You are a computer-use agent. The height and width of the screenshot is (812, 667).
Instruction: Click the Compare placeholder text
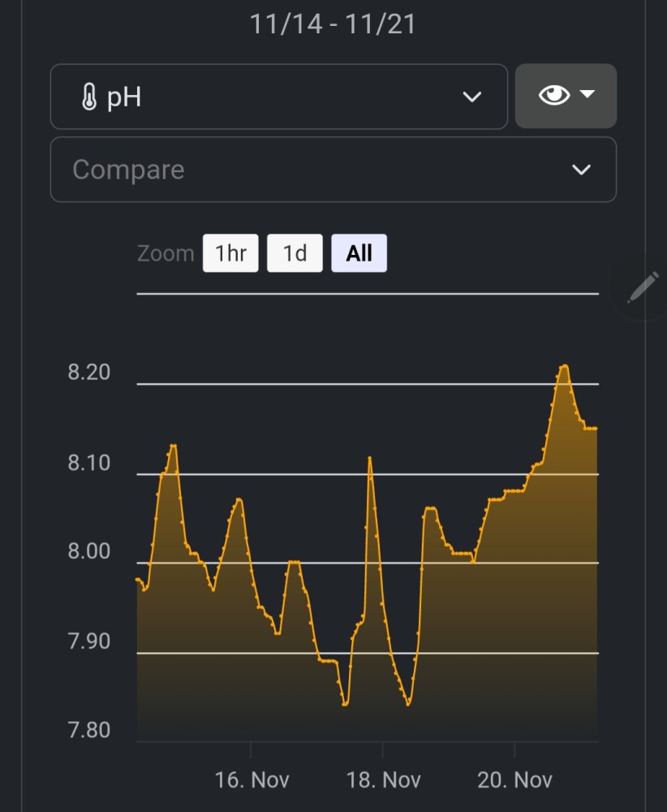coord(128,170)
